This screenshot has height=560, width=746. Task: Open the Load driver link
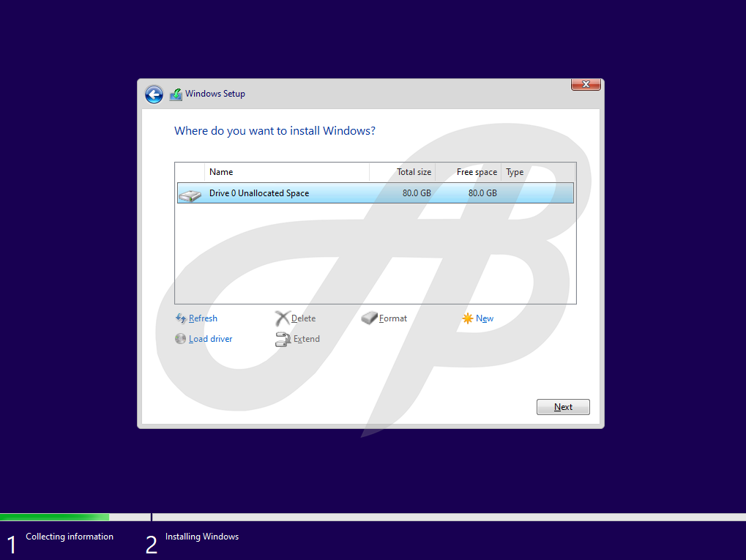coord(210,339)
